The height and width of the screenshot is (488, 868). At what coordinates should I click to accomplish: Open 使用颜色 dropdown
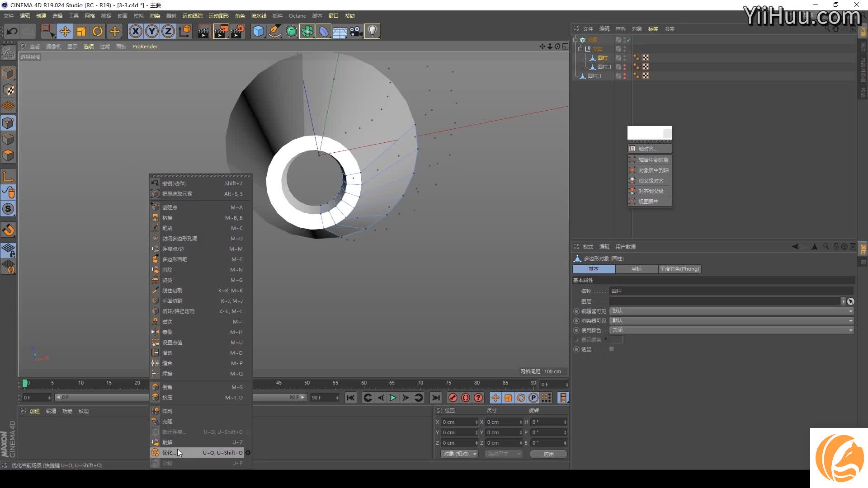click(x=731, y=330)
